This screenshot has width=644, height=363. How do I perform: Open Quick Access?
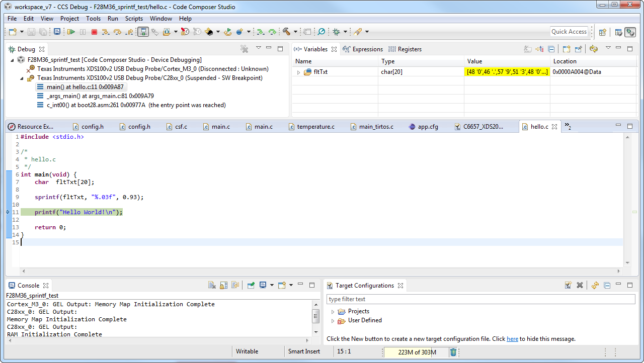(x=569, y=31)
